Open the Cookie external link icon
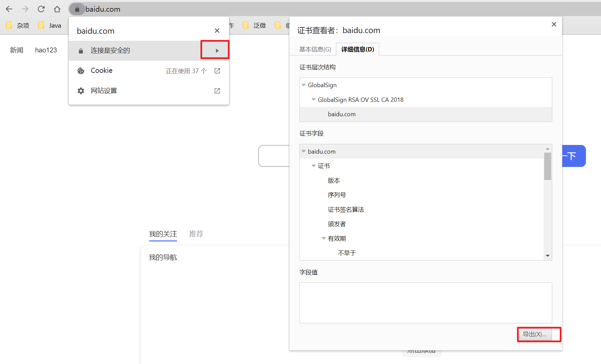Viewport: 601px width, 364px height. click(x=217, y=71)
